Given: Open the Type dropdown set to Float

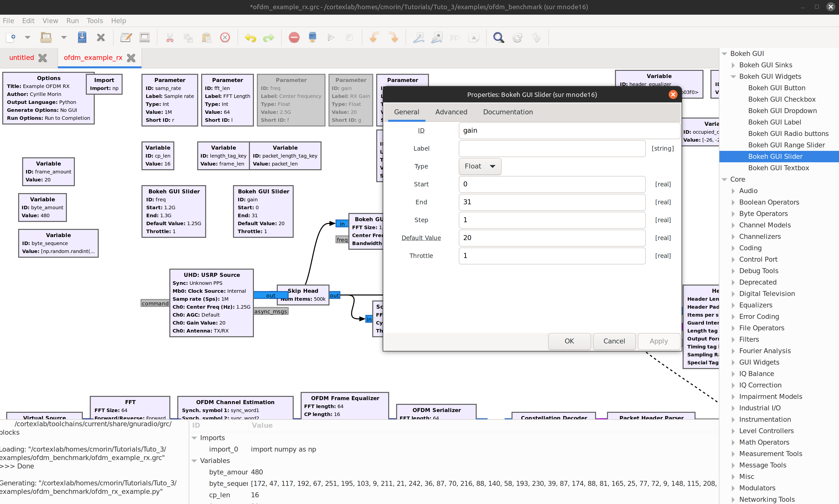Looking at the screenshot, I should (x=479, y=167).
